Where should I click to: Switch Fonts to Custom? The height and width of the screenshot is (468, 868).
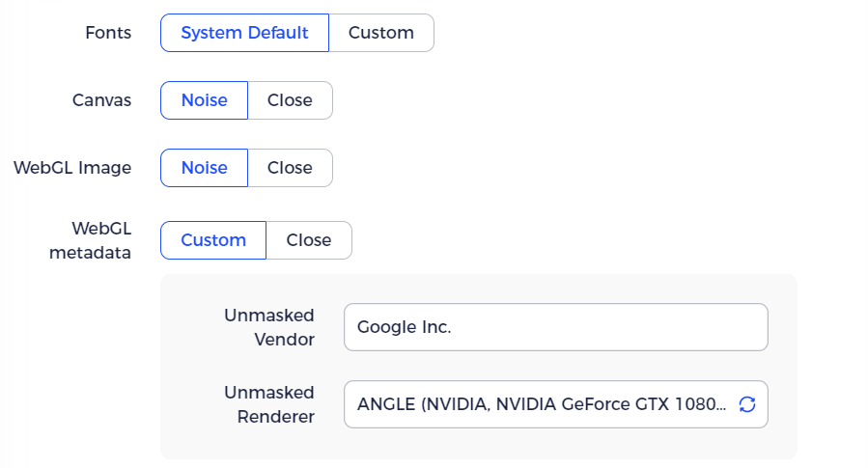tap(381, 33)
